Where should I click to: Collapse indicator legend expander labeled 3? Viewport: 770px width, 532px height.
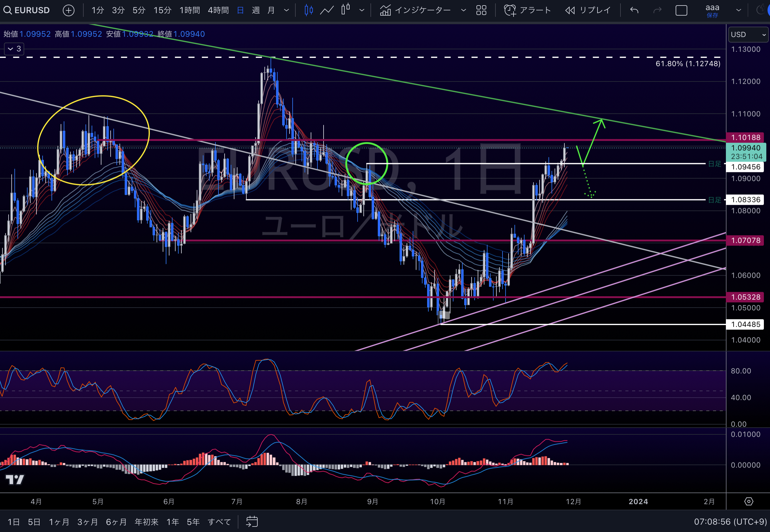tap(14, 49)
